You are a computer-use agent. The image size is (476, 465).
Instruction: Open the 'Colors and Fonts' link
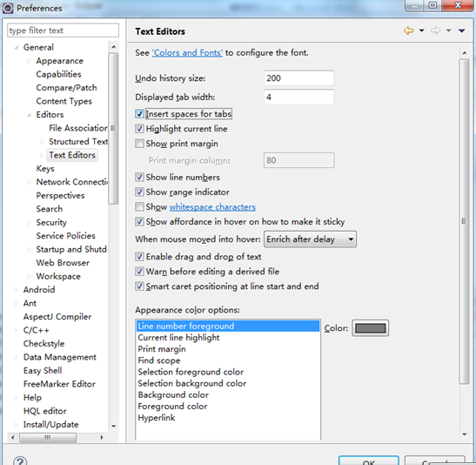pos(187,53)
